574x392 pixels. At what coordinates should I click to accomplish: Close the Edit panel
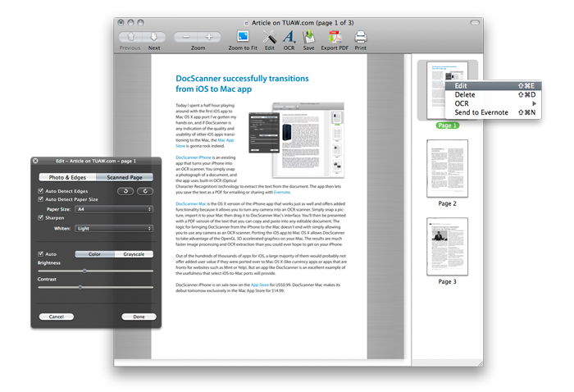[x=35, y=161]
